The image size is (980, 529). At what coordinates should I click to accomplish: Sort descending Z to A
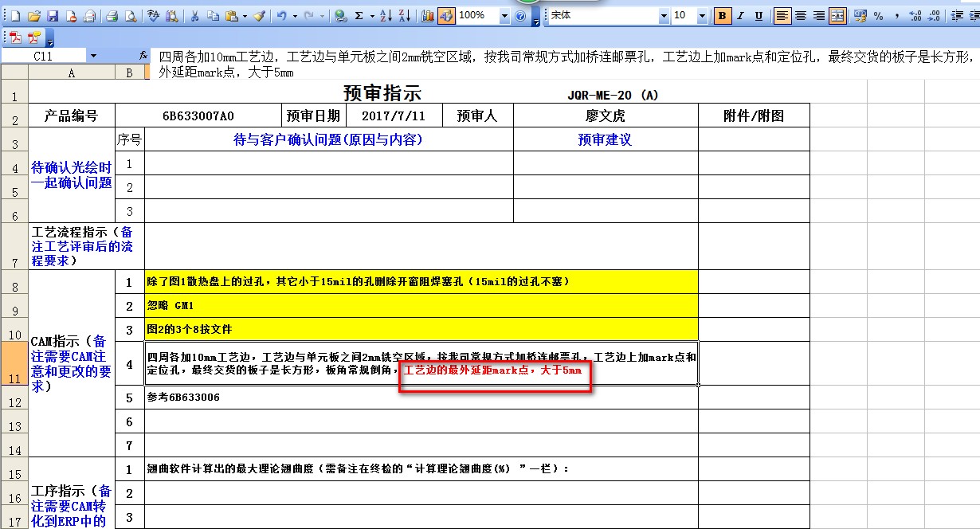pos(405,16)
